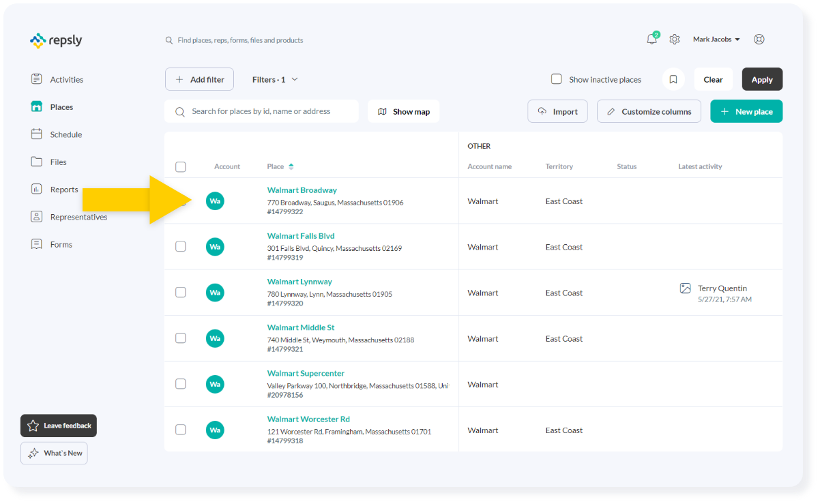Image resolution: width=820 pixels, height=504 pixels.
Task: Select the Walmart Falls Blvd row checkbox
Action: (181, 246)
